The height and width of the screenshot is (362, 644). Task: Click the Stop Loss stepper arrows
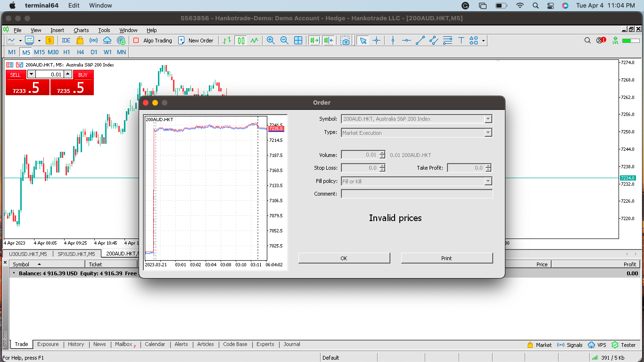(382, 168)
